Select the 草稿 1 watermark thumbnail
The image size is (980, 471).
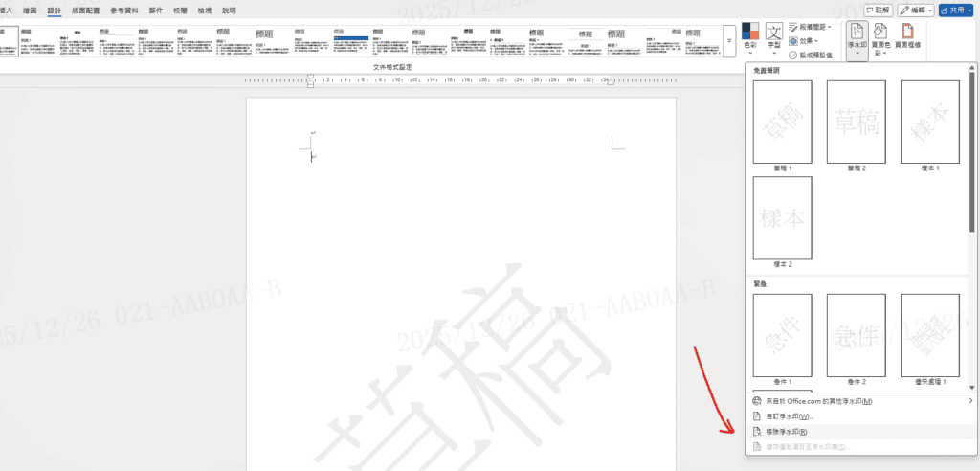(x=783, y=122)
